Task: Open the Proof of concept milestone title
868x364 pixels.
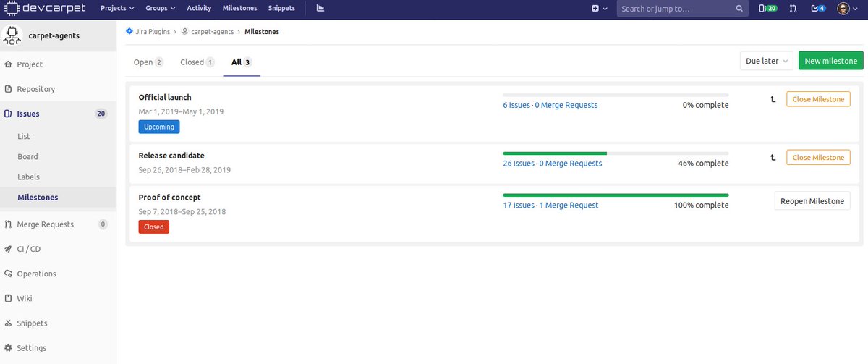Action: [170, 197]
